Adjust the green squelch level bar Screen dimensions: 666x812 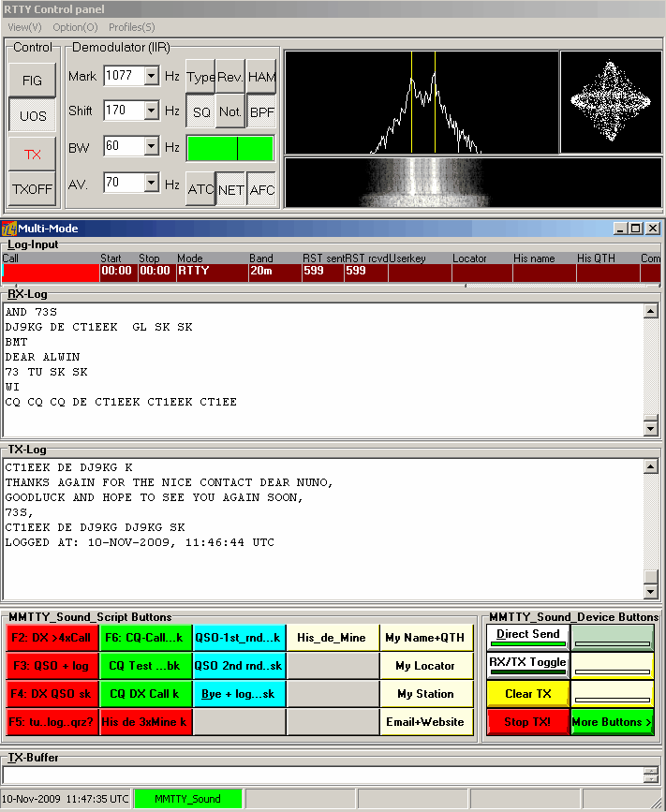point(229,149)
